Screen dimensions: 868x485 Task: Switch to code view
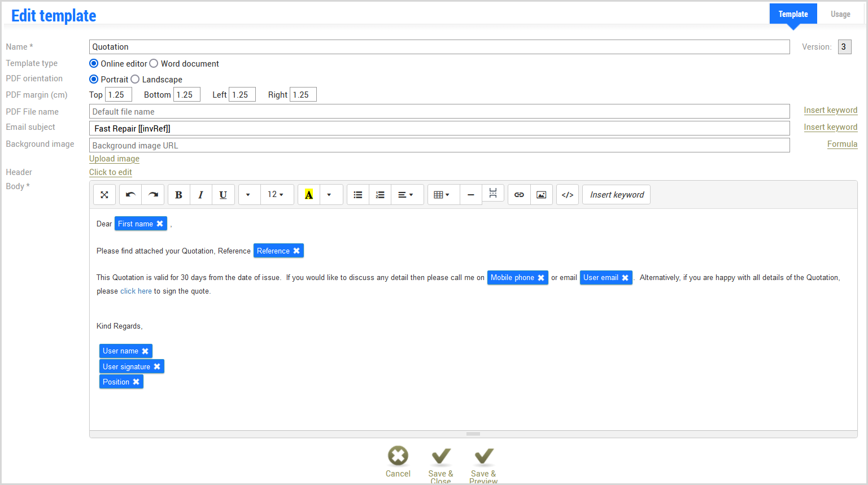pyautogui.click(x=568, y=195)
